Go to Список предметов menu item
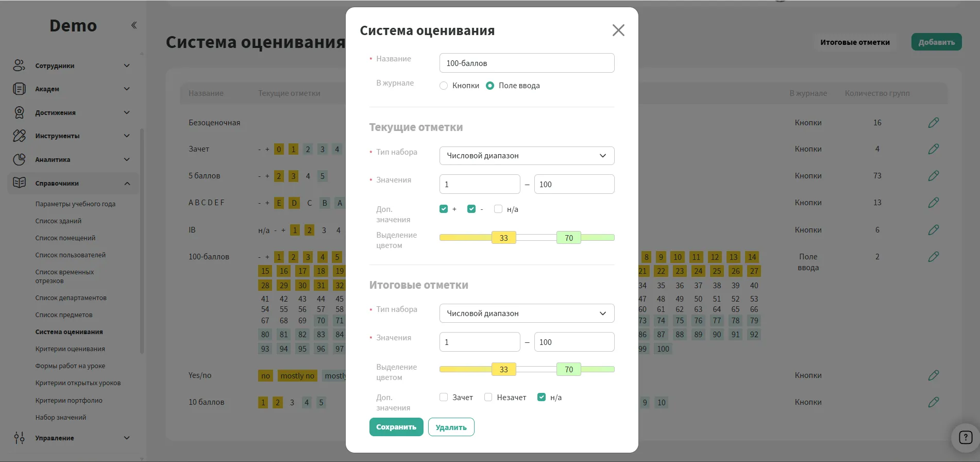The image size is (980, 462). pyautogui.click(x=64, y=315)
